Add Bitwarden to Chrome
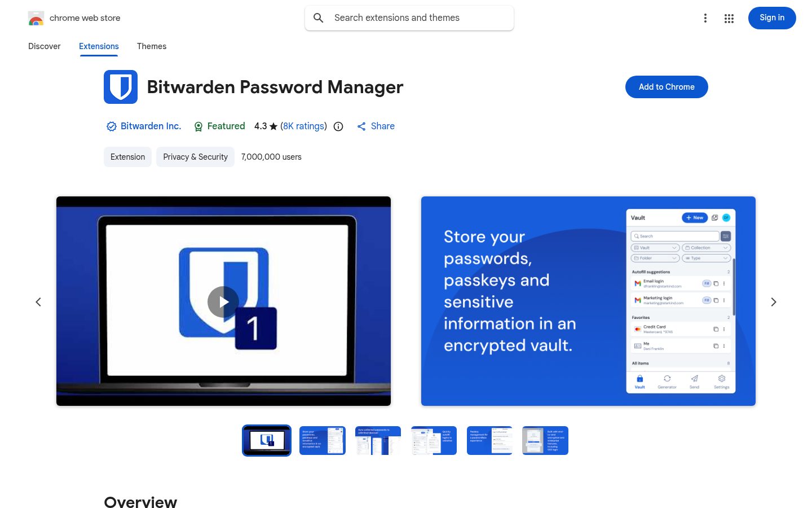812x508 pixels. pyautogui.click(x=667, y=87)
